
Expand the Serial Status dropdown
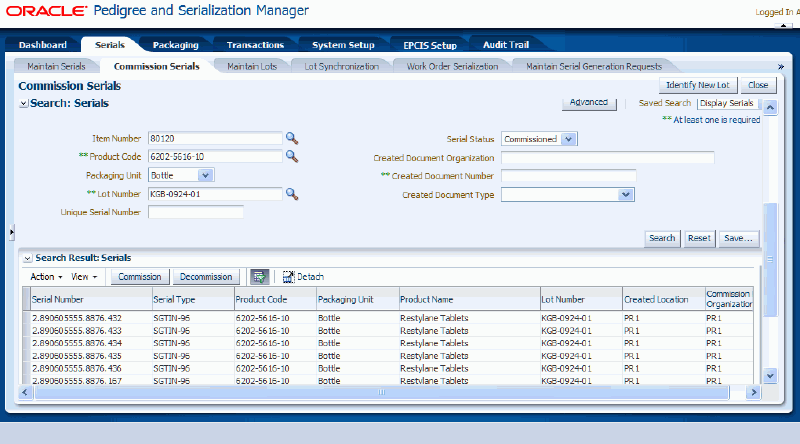click(569, 139)
